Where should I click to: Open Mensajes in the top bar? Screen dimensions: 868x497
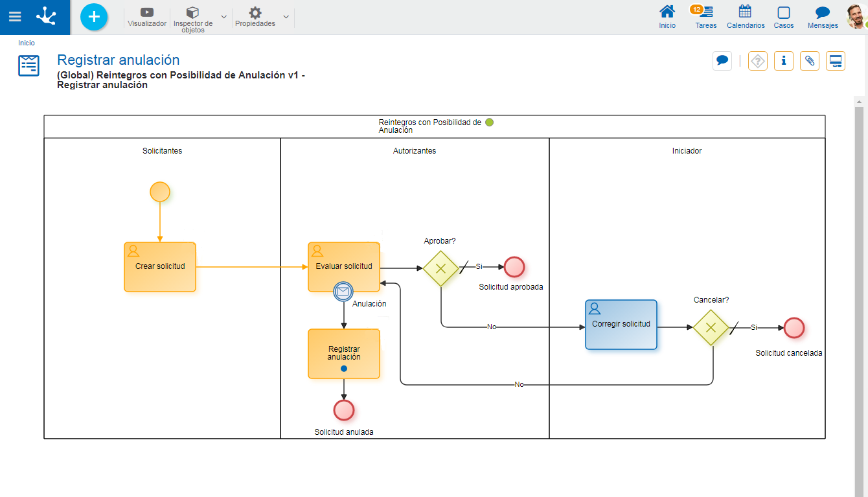tap(823, 17)
